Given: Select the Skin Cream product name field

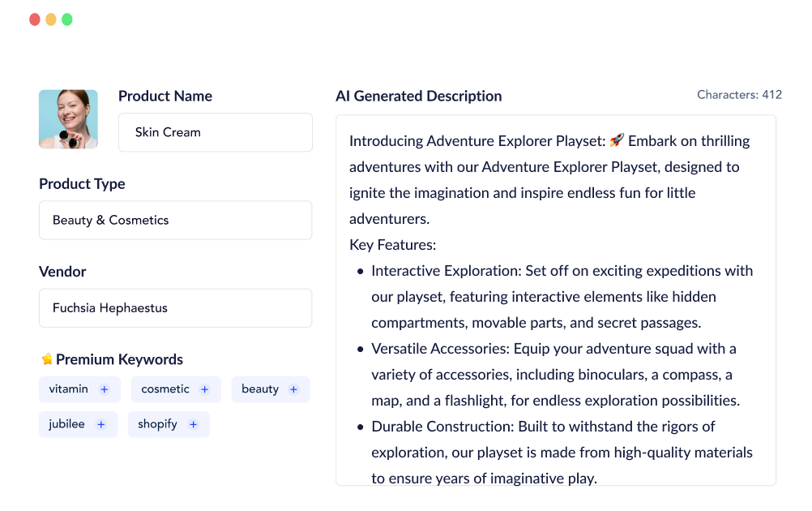Looking at the screenshot, I should 215,132.
